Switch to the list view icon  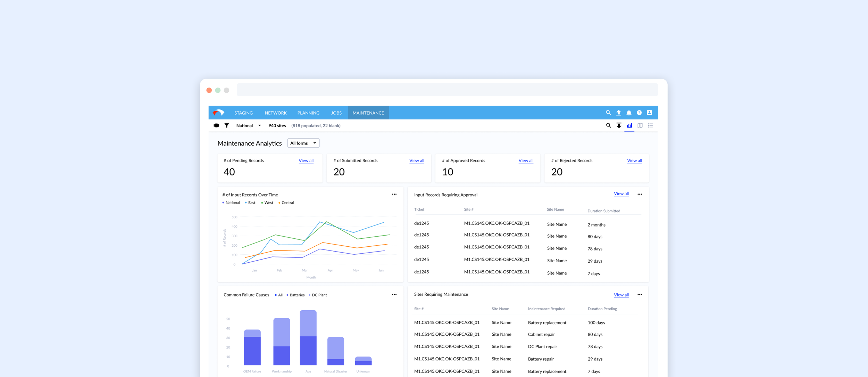coord(650,125)
